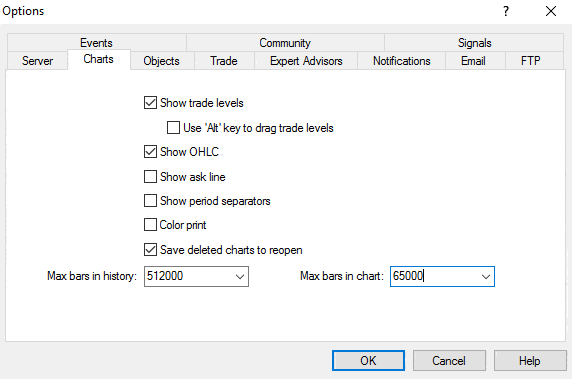Open the Signals tab
This screenshot has width=572, height=379.
pyautogui.click(x=474, y=43)
